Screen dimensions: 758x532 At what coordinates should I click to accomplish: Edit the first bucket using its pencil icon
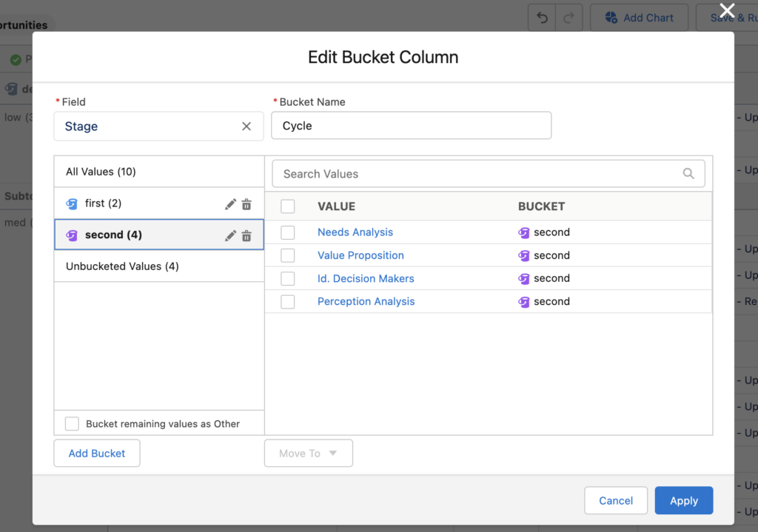click(230, 203)
